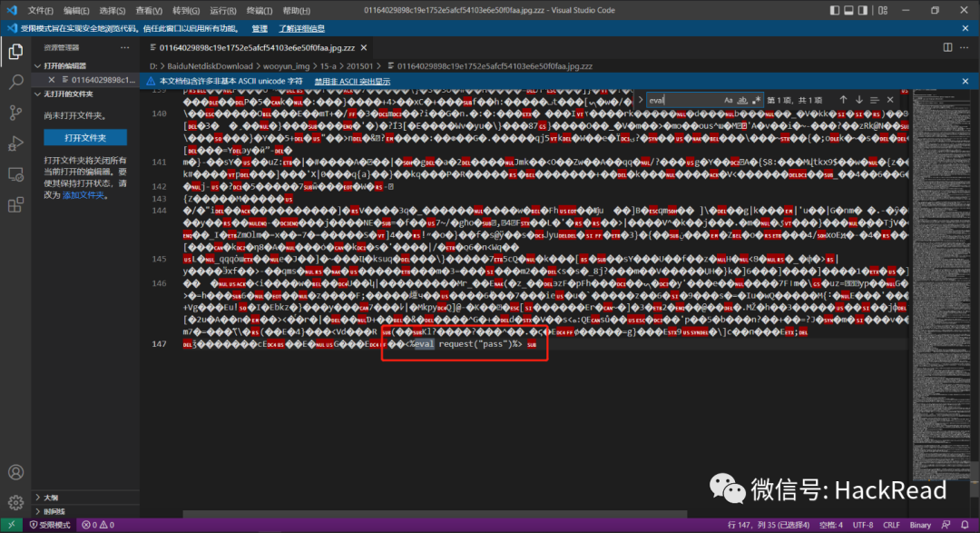Click the 添加文件夹 link
Viewport: 980px width, 533px height.
pyautogui.click(x=83, y=195)
